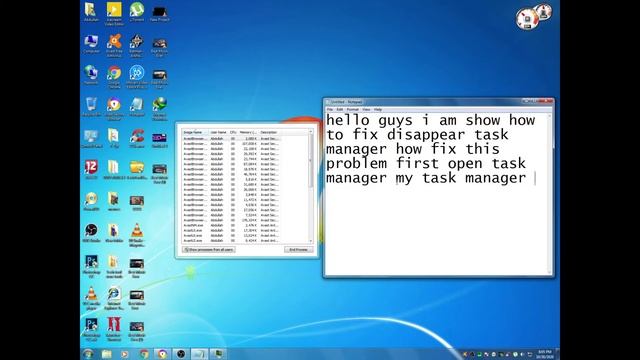
Task: Click Task Manager process list scrollbar
Action: pyautogui.click(x=311, y=187)
